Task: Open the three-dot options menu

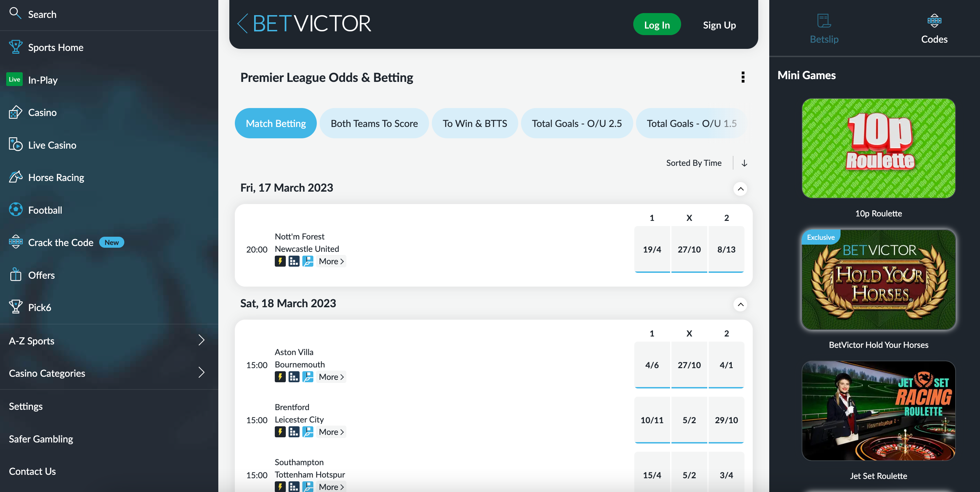Action: coord(743,77)
